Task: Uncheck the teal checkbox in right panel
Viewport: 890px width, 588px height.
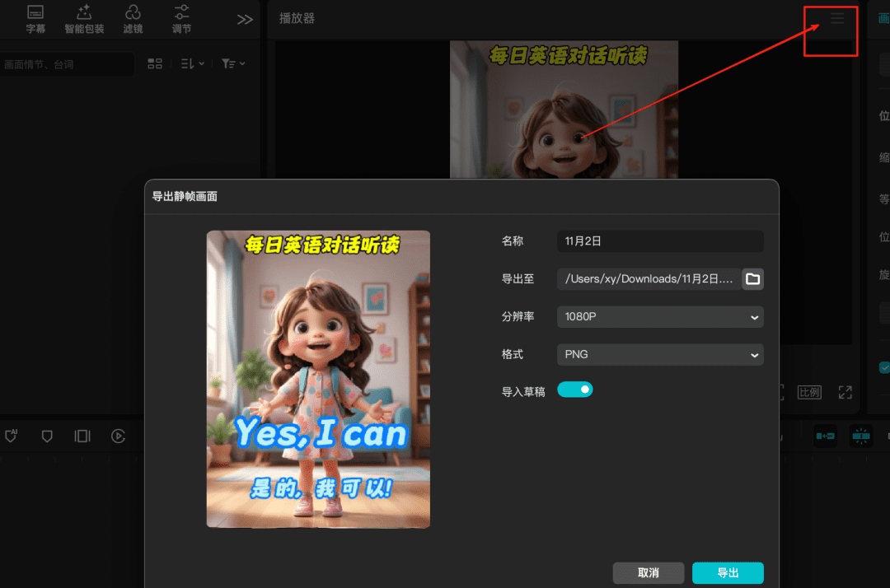Action: coord(884,367)
